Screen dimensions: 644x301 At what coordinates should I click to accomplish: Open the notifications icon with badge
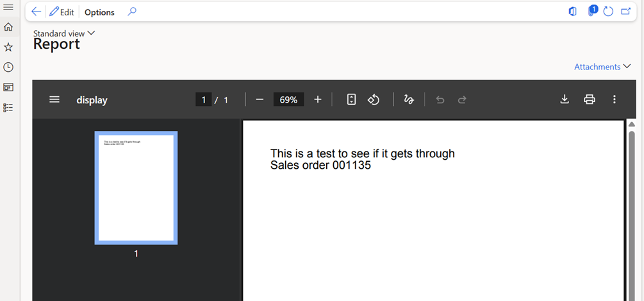click(592, 11)
